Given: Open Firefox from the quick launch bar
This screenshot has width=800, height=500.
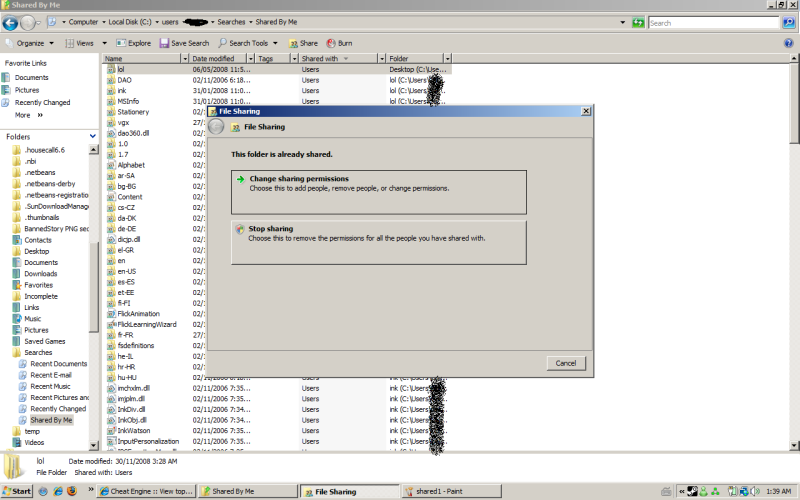Looking at the screenshot, I should point(71,491).
